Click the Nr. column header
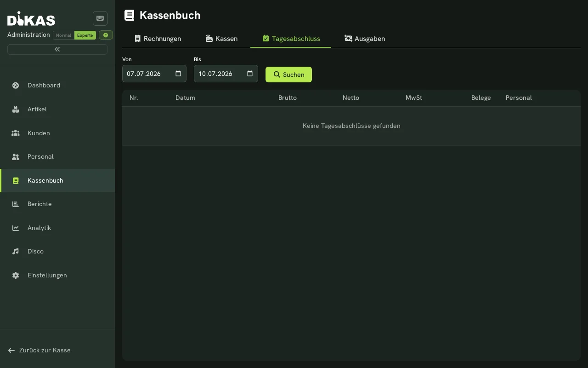The image size is (588, 368). tap(134, 98)
